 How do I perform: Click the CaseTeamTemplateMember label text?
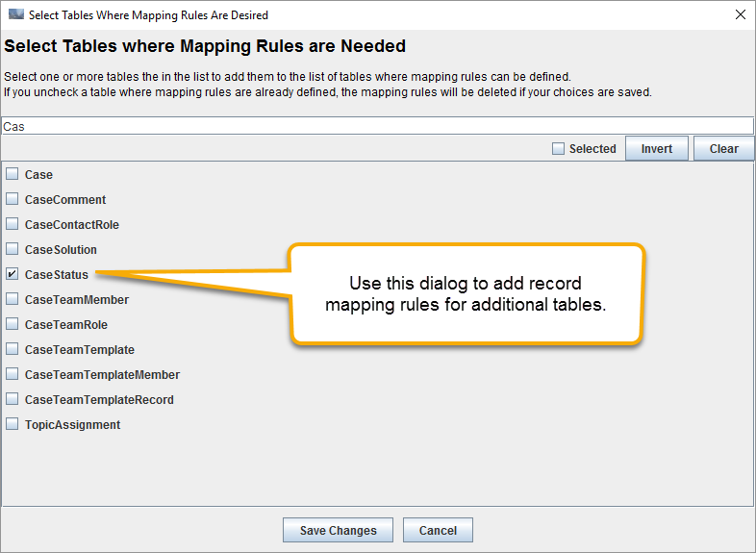coord(102,375)
